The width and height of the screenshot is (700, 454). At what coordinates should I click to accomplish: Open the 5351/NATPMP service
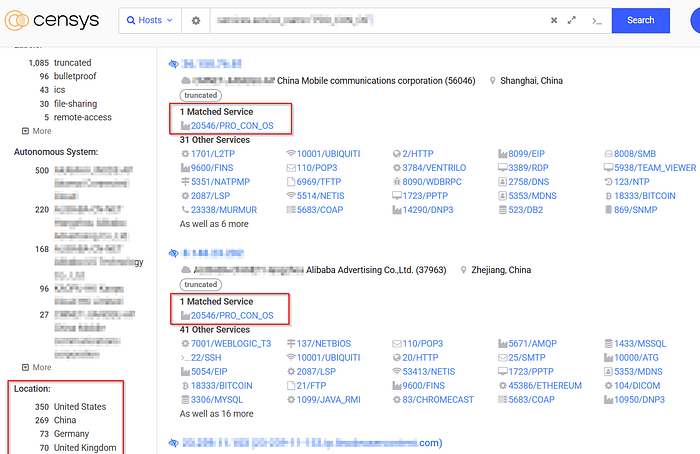tap(221, 182)
